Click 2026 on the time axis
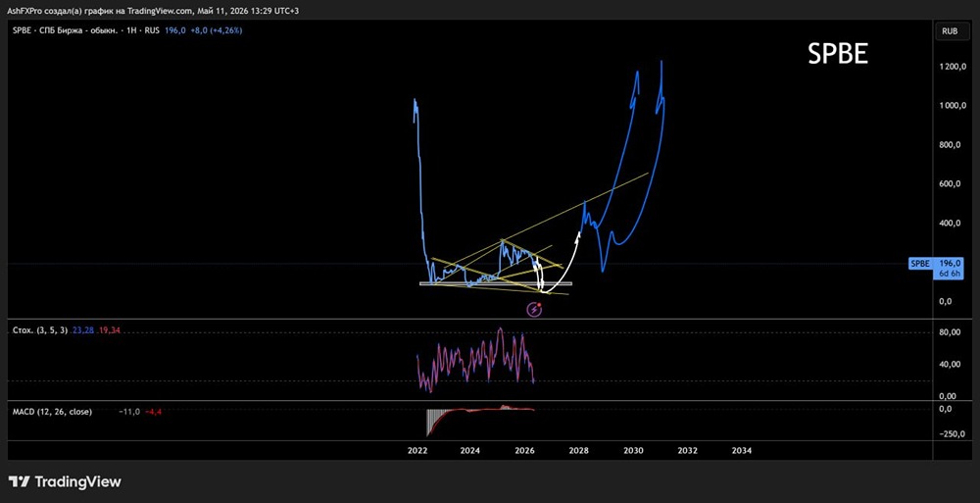 click(524, 450)
